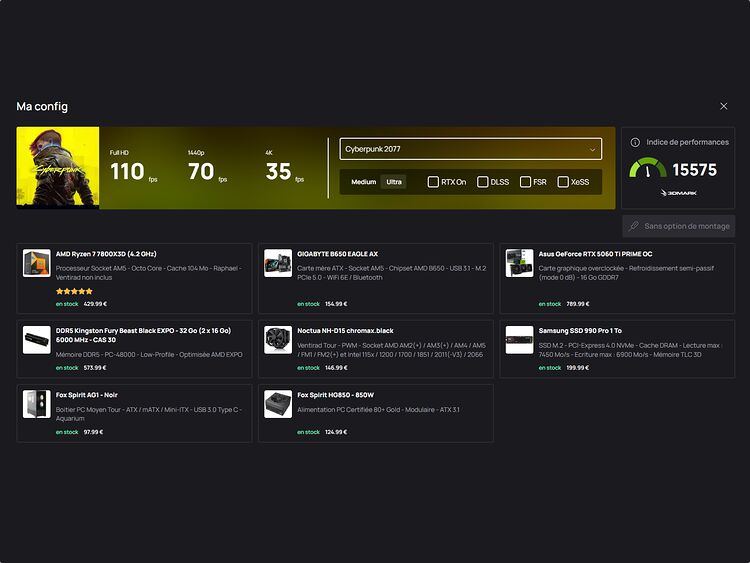Click the Ryzen processor description text
Screen dimensions: 750x563
(149, 273)
